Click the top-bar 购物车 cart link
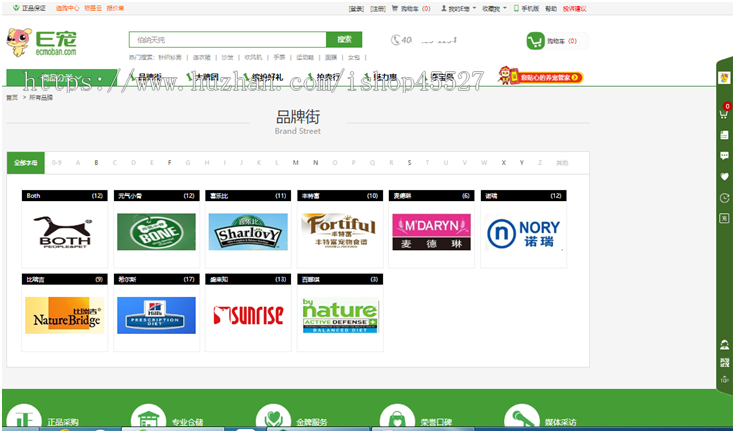Screen dimensions: 735x433 coord(411,8)
